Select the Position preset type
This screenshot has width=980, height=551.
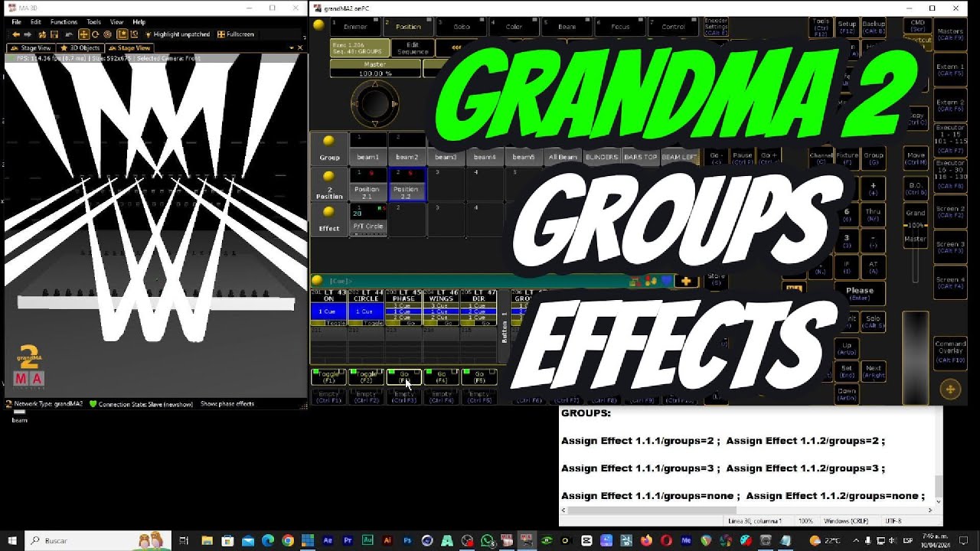408,27
